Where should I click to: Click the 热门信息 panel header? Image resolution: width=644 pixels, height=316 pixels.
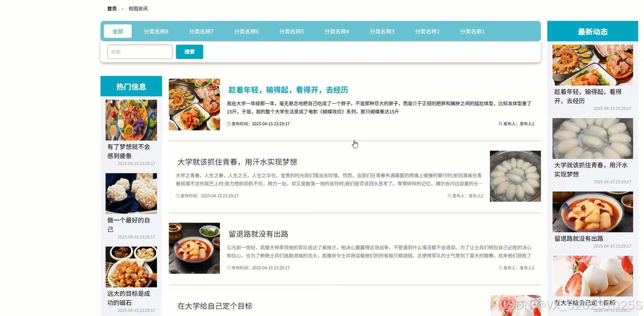point(131,86)
